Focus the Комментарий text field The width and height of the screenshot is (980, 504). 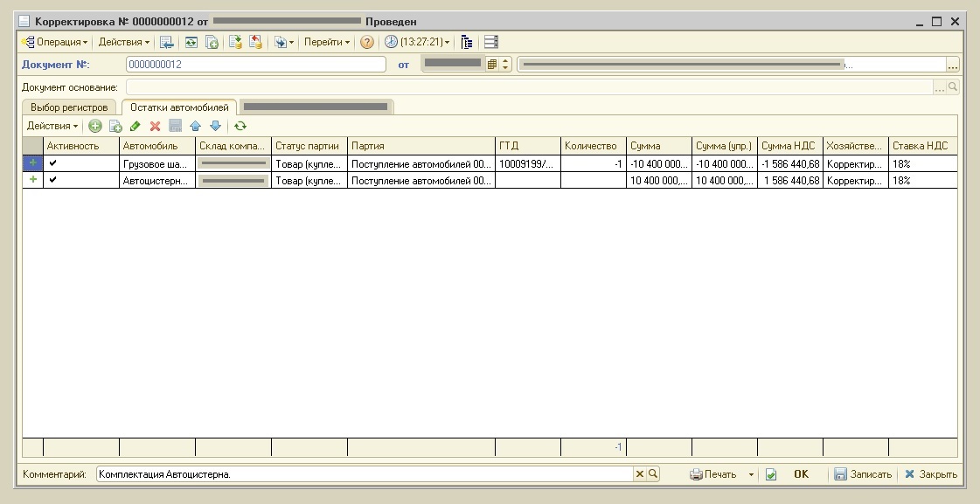click(365, 474)
